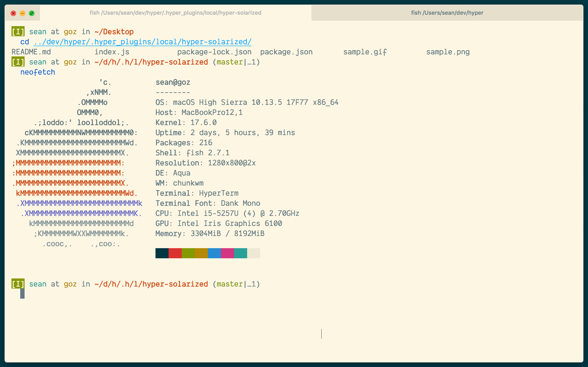Click the yellow minimize window button

point(22,13)
